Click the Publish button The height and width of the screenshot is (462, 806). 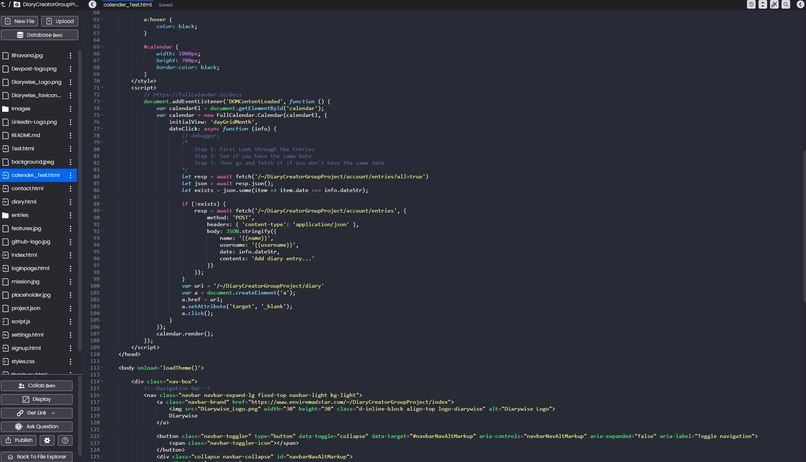click(x=19, y=440)
